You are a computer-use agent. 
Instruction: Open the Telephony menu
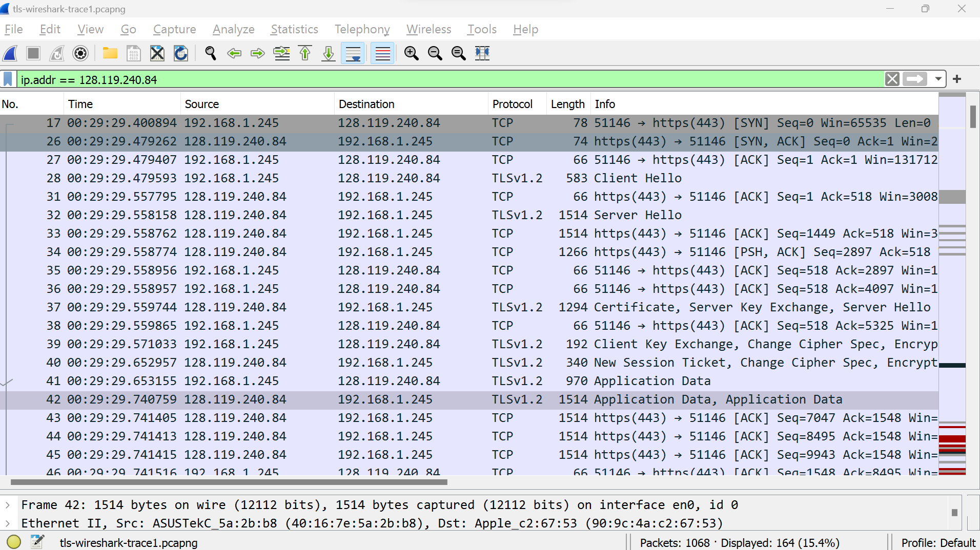pyautogui.click(x=361, y=29)
